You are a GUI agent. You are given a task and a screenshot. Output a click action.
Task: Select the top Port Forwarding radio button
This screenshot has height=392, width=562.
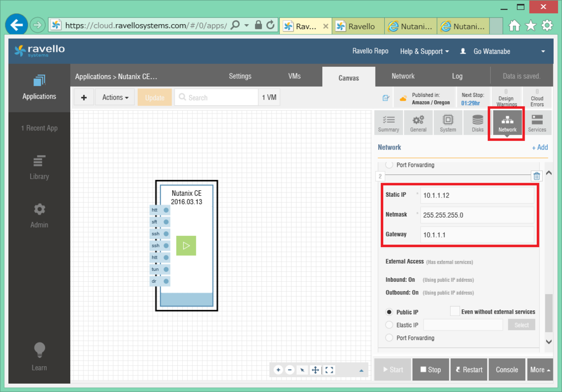(389, 165)
